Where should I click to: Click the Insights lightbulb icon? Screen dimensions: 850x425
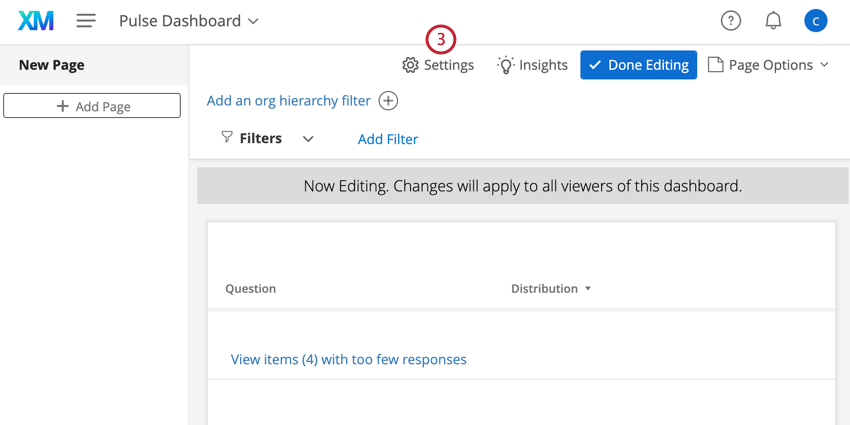(505, 65)
